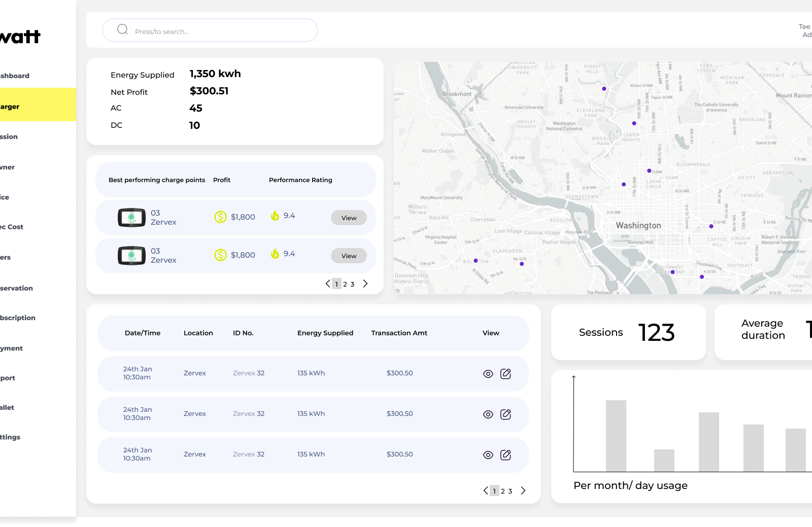Go to next page of transactions table
The height and width of the screenshot is (527, 812).
523,490
